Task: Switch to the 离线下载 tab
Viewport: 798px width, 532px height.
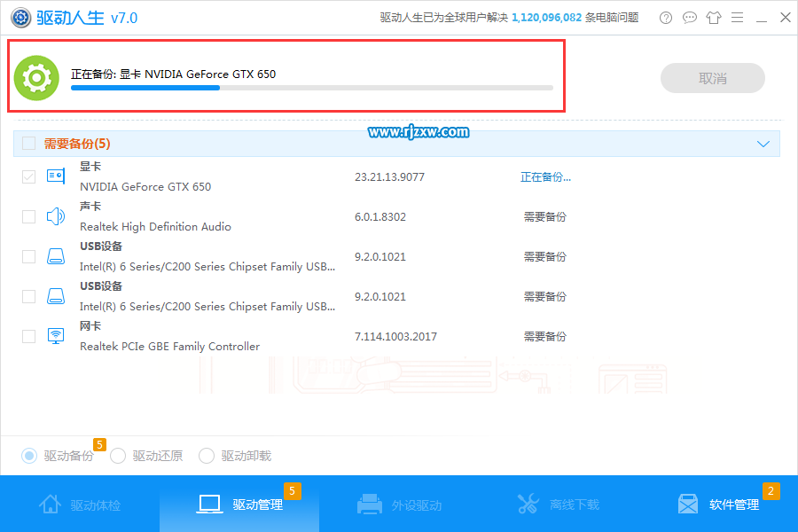Action: coord(559,504)
